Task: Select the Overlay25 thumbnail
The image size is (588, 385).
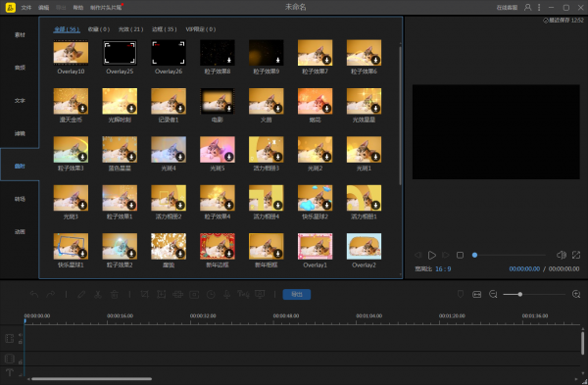Action: [x=120, y=53]
